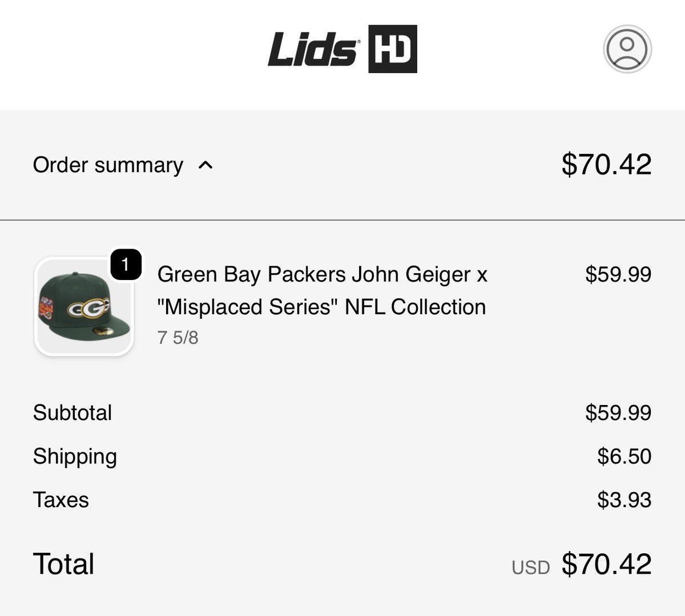The width and height of the screenshot is (685, 616).
Task: Click the Shipping label
Action: [75, 456]
